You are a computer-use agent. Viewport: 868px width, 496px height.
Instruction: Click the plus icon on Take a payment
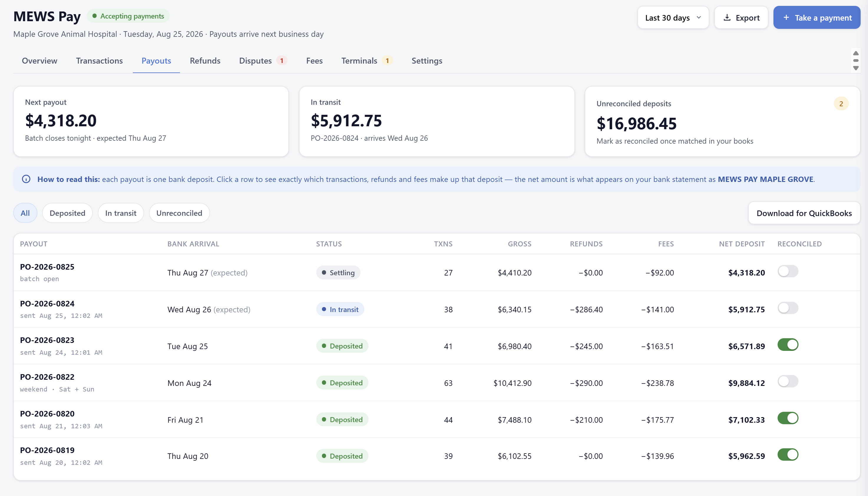[786, 17]
